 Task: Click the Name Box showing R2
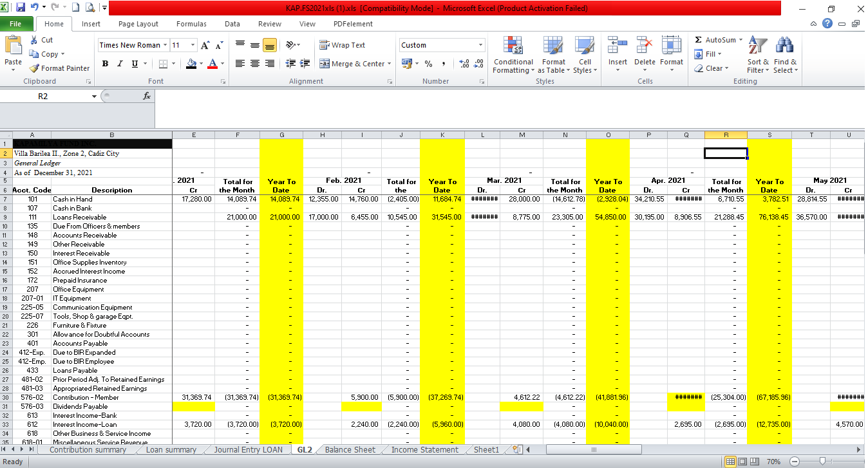click(42, 97)
